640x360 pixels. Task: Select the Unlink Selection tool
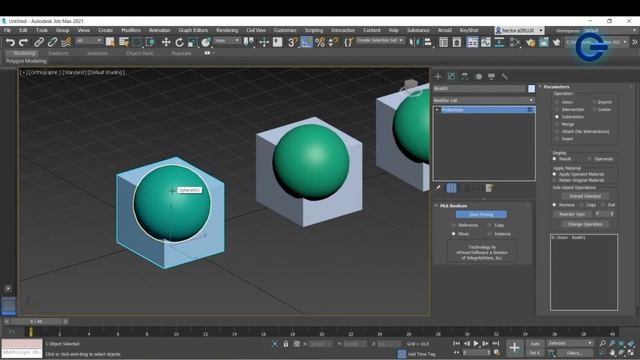point(52,42)
